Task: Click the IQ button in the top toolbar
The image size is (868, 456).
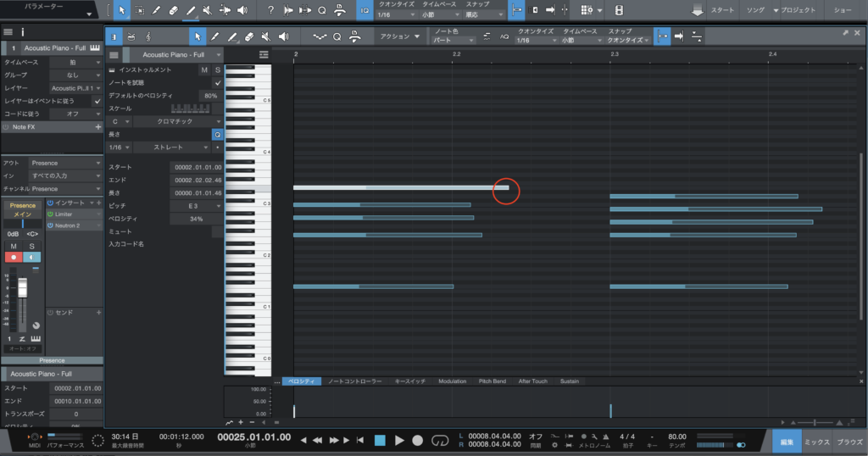Action: 364,11
